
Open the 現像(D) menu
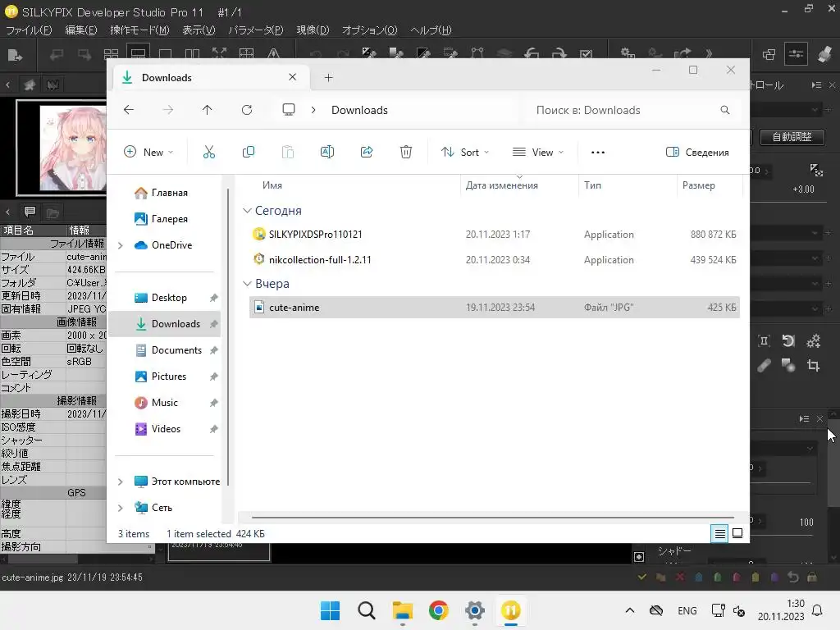tap(313, 30)
